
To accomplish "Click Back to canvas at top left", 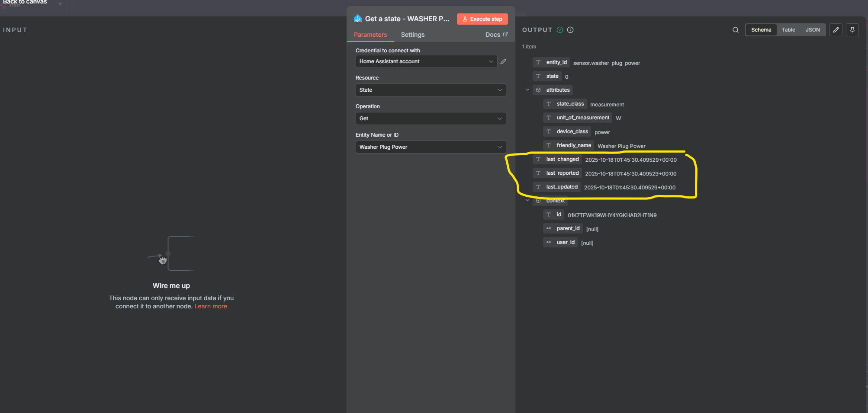I will point(25,3).
